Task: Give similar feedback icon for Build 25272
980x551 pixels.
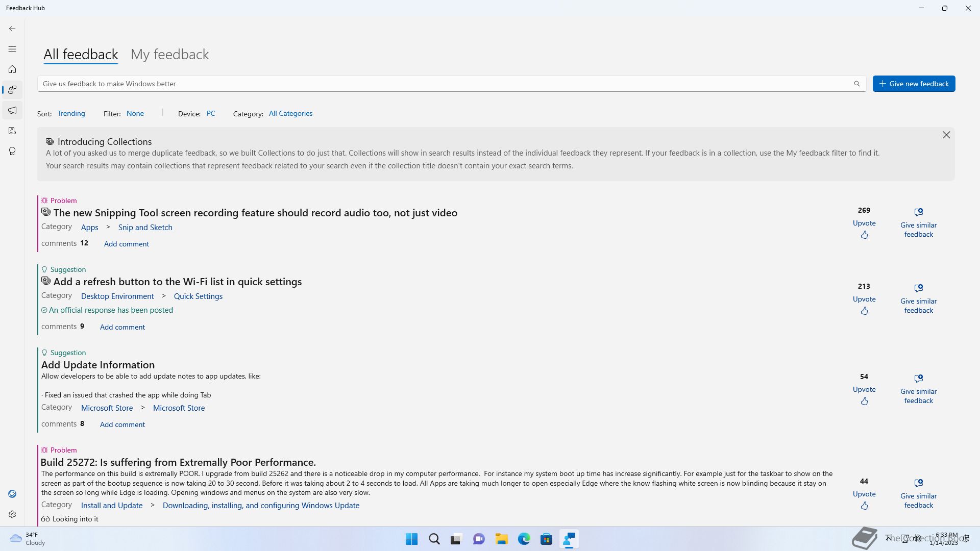Action: click(919, 483)
